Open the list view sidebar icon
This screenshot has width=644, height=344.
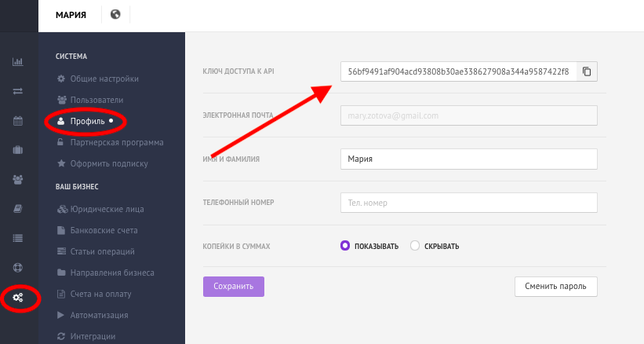[x=18, y=239]
